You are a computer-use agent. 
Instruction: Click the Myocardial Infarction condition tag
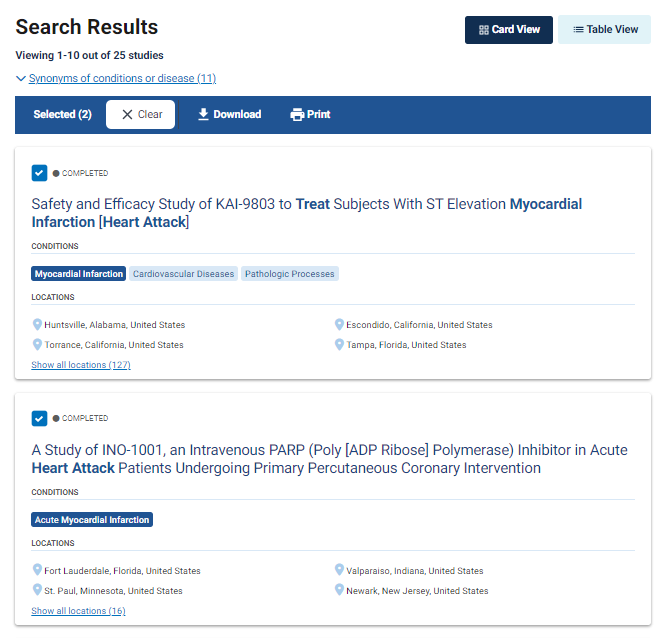tap(79, 274)
